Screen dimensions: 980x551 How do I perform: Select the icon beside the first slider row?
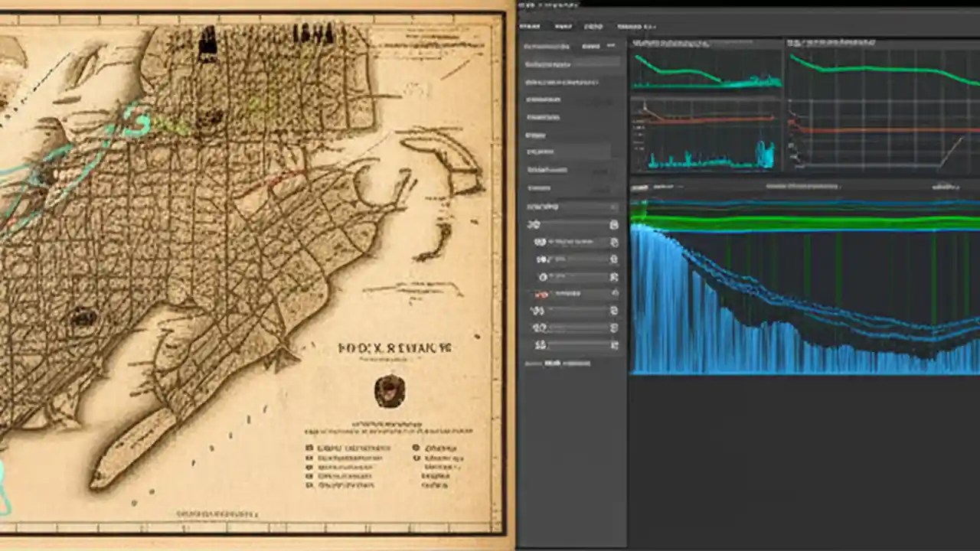(x=534, y=224)
